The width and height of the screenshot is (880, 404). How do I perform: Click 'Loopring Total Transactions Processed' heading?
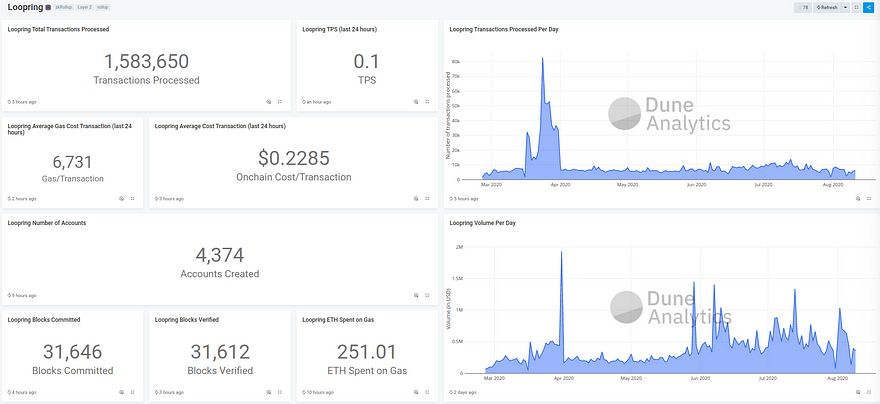click(58, 29)
